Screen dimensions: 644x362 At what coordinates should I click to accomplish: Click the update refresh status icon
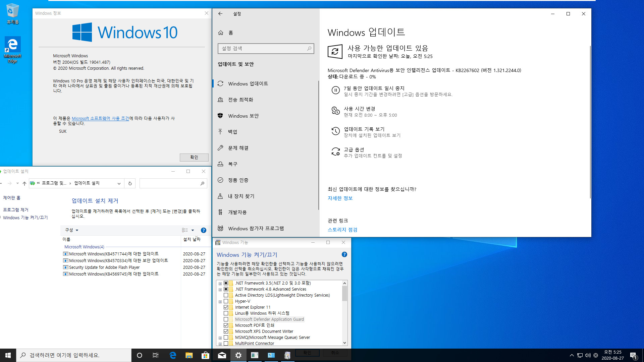coord(335,52)
